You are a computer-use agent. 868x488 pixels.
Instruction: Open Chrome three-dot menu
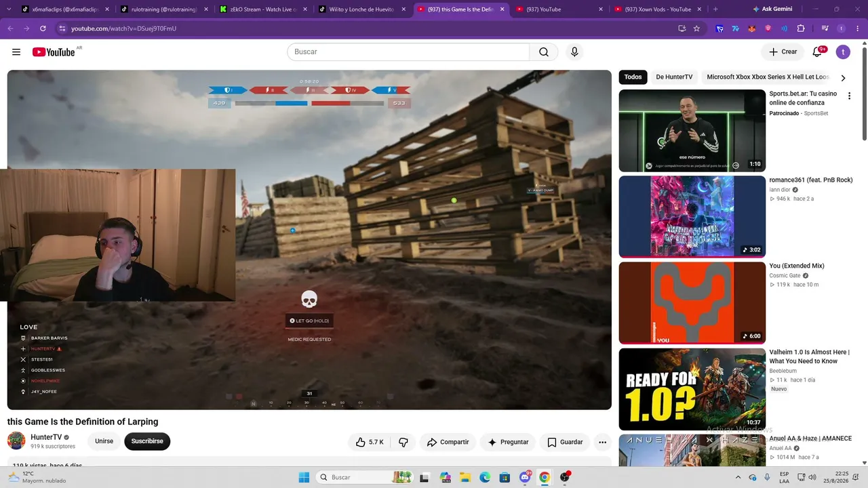pyautogui.click(x=857, y=28)
